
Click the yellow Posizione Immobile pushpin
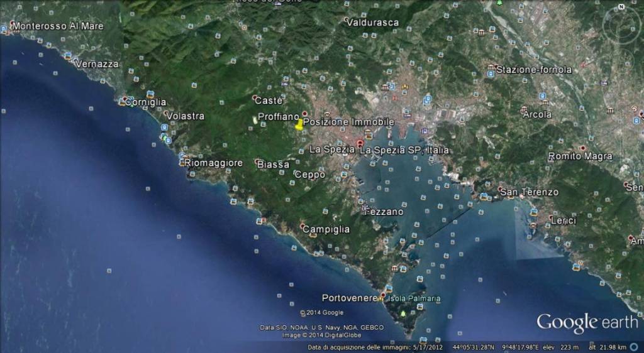(299, 124)
